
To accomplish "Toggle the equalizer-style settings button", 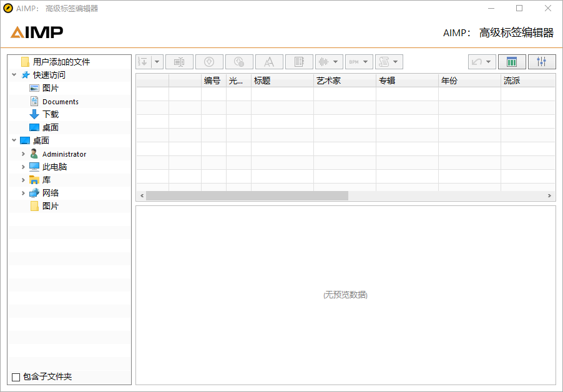I will pos(541,61).
